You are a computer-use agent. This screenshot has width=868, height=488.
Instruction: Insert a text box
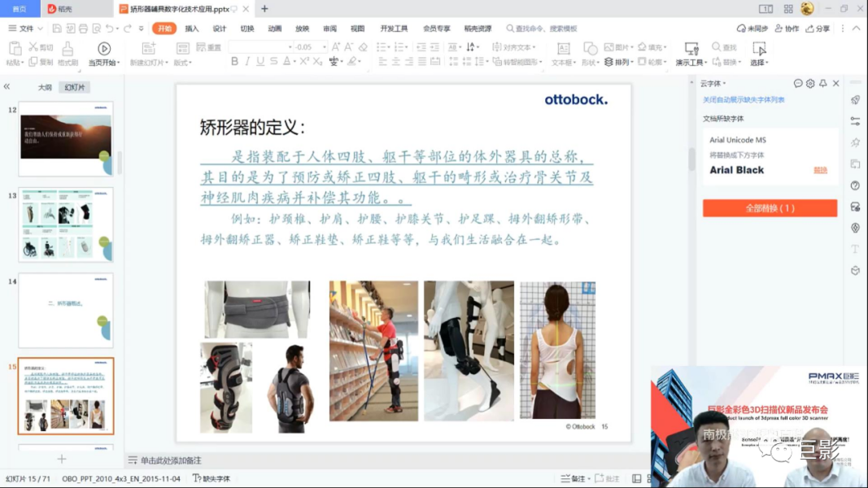564,54
